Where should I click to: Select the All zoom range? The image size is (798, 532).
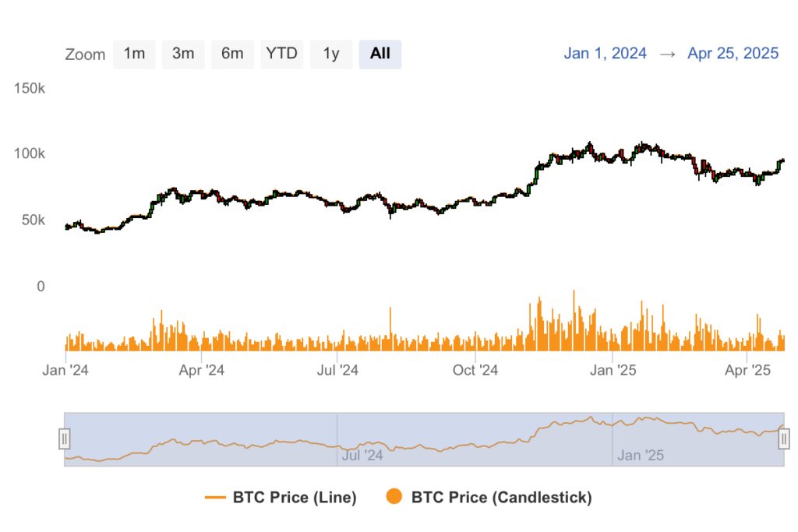point(380,54)
